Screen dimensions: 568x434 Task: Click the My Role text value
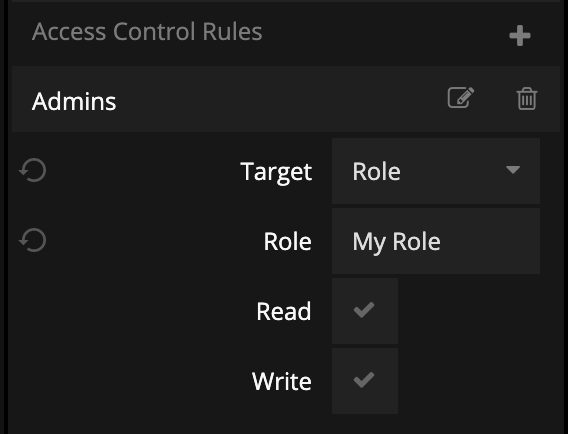(396, 243)
